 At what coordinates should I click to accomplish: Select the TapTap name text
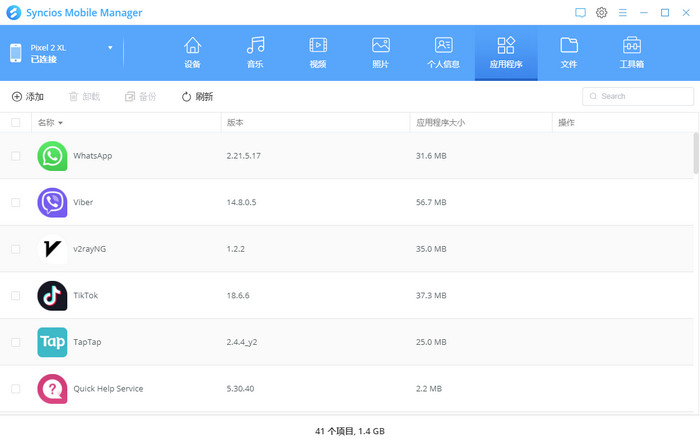87,342
